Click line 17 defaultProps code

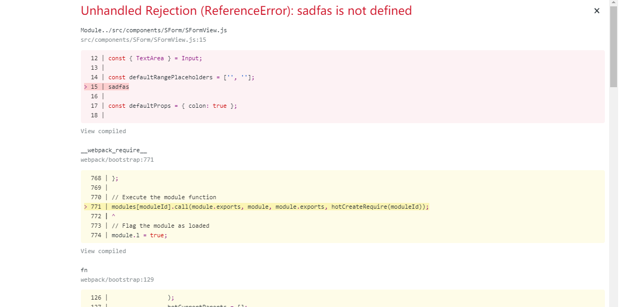(172, 106)
